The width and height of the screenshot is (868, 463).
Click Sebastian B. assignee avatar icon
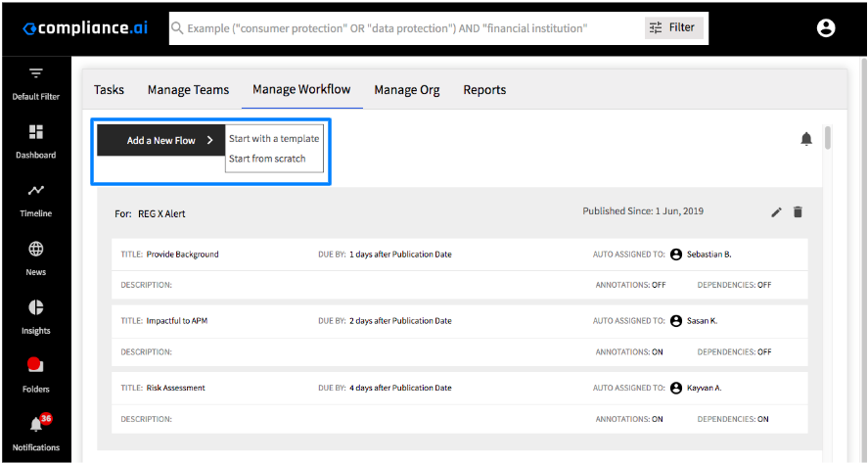676,255
